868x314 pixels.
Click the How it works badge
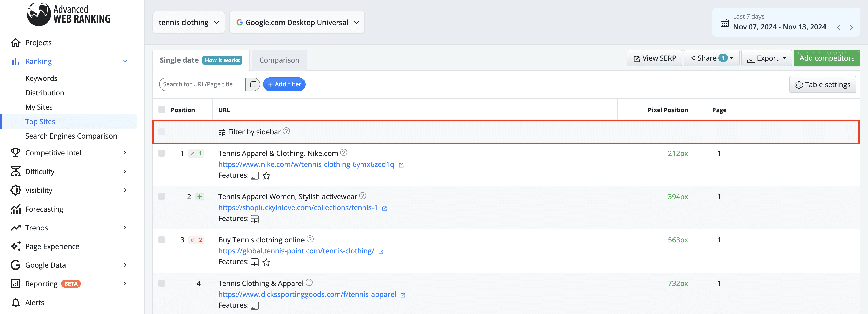click(x=222, y=60)
